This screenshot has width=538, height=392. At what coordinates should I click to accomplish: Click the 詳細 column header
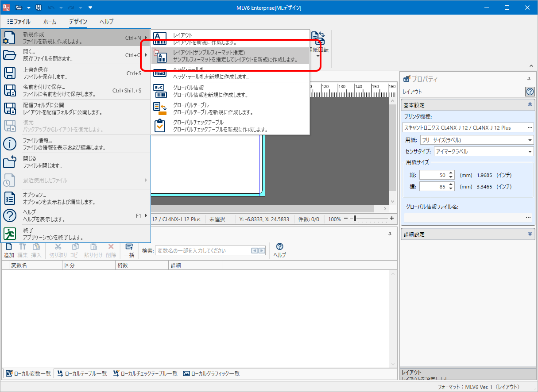[x=195, y=265]
